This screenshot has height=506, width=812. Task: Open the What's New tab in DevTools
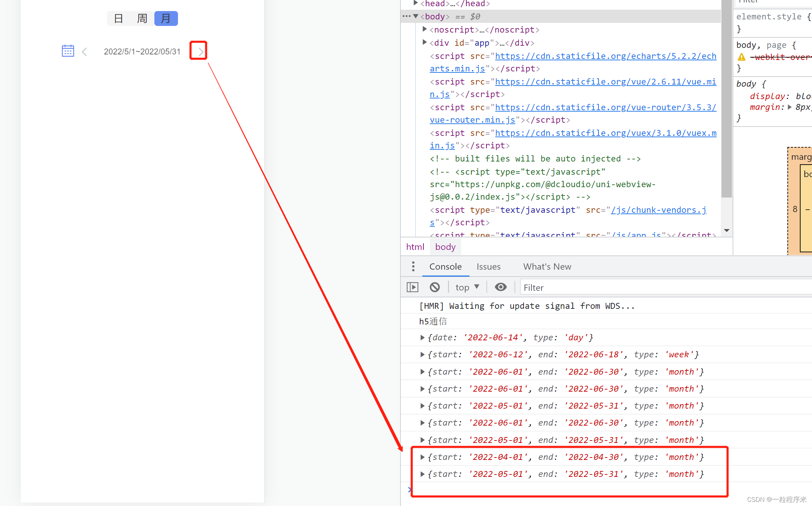(547, 267)
